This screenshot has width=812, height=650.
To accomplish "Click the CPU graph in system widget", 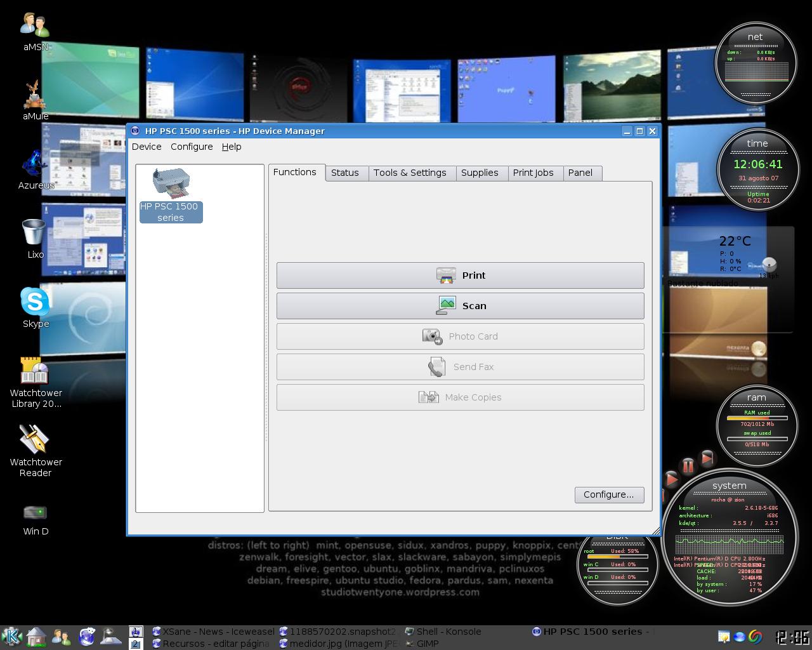I will point(730,543).
